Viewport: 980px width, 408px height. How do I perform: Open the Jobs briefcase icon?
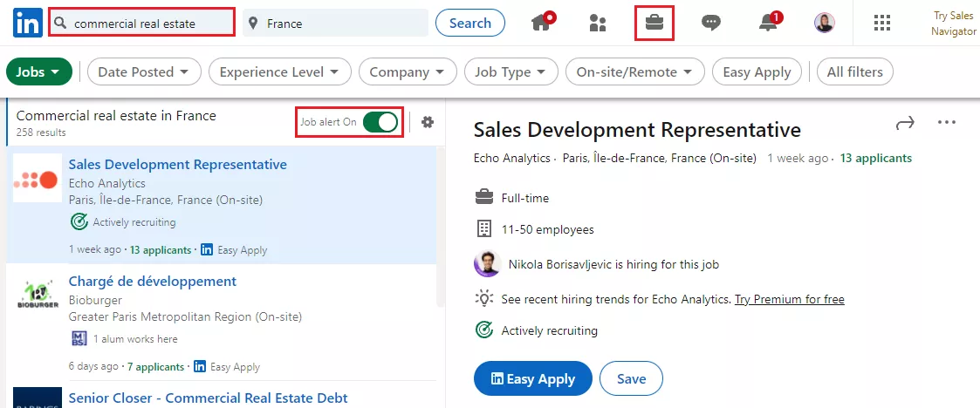pyautogui.click(x=654, y=24)
